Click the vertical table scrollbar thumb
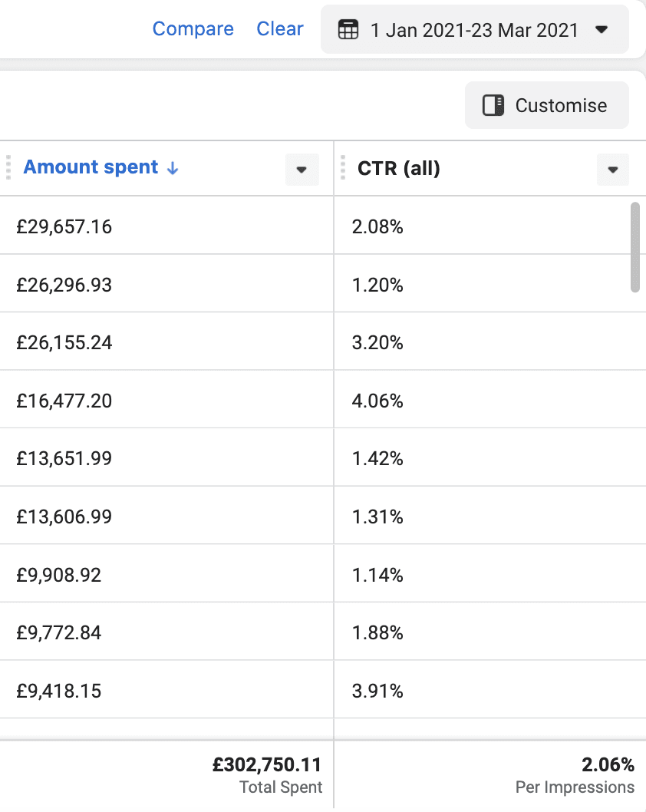 coord(634,246)
